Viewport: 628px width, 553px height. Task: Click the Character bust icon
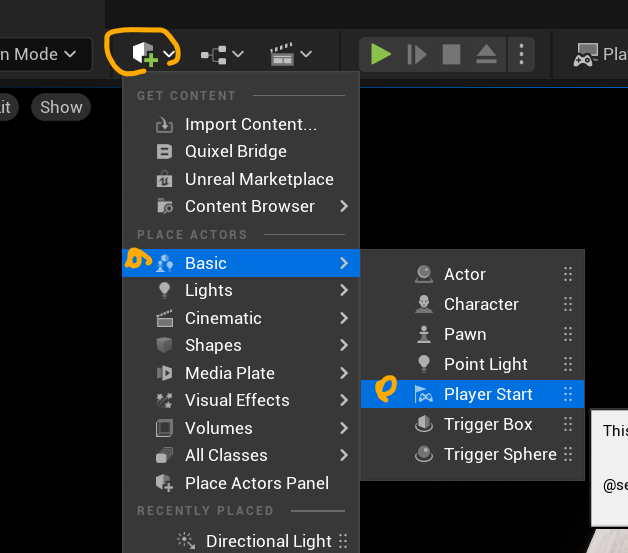[424, 304]
